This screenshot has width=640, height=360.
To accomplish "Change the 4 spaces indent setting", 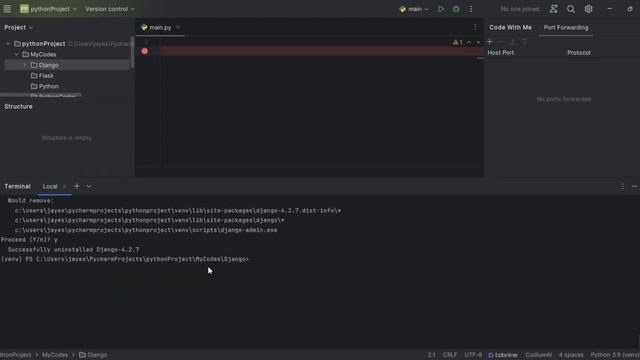I will (571, 355).
